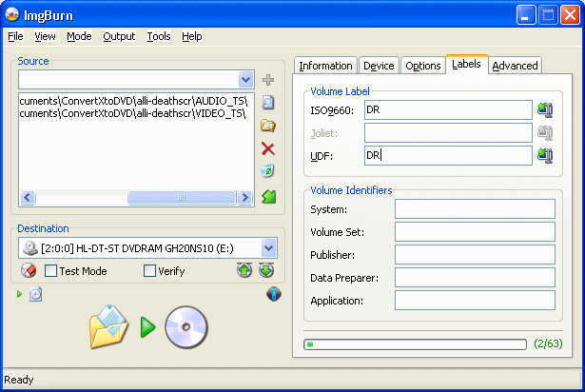Click the (2/63) counter text

[548, 343]
